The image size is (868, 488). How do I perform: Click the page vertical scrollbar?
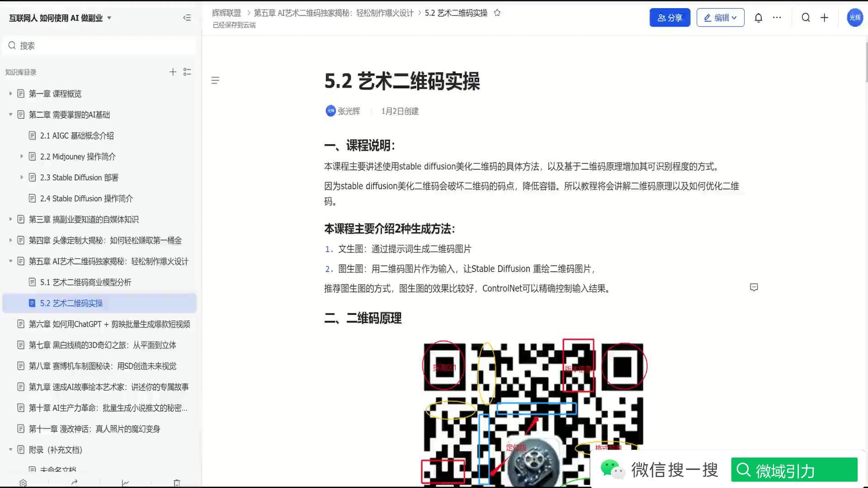point(866,63)
